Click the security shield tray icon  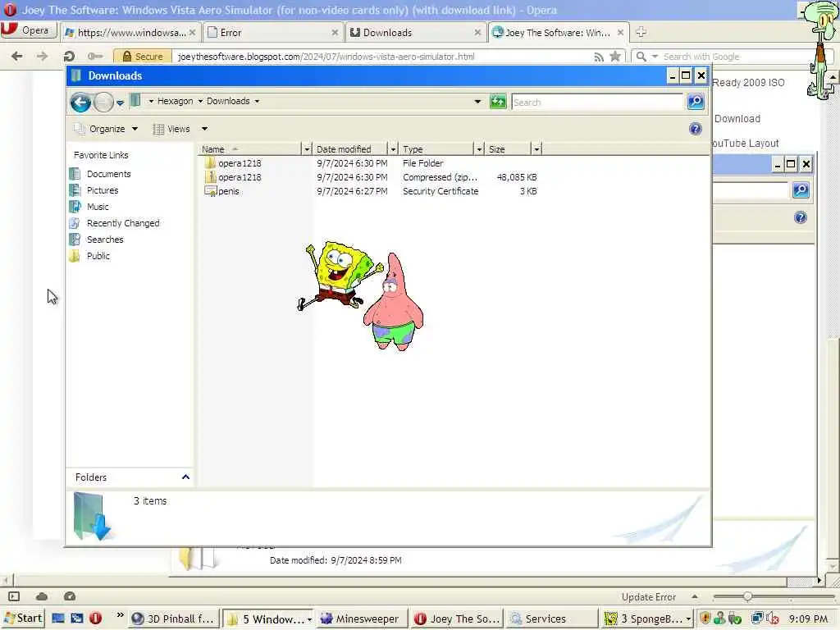[705, 619]
